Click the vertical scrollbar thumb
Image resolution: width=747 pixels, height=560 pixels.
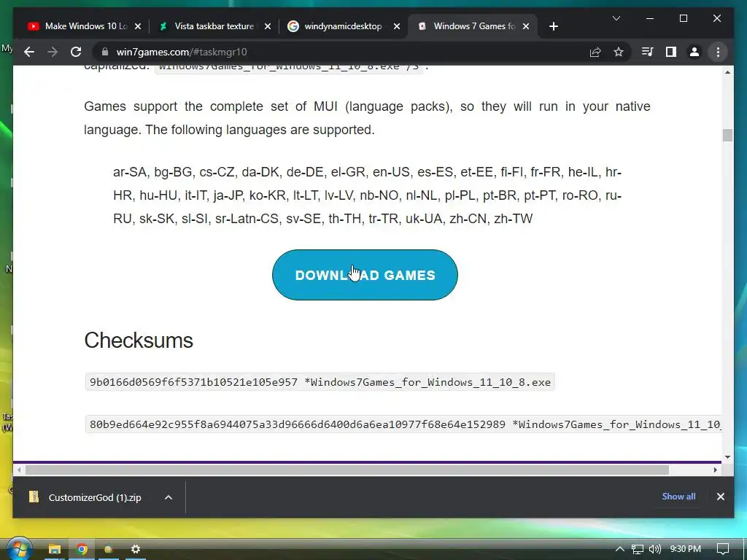click(727, 135)
